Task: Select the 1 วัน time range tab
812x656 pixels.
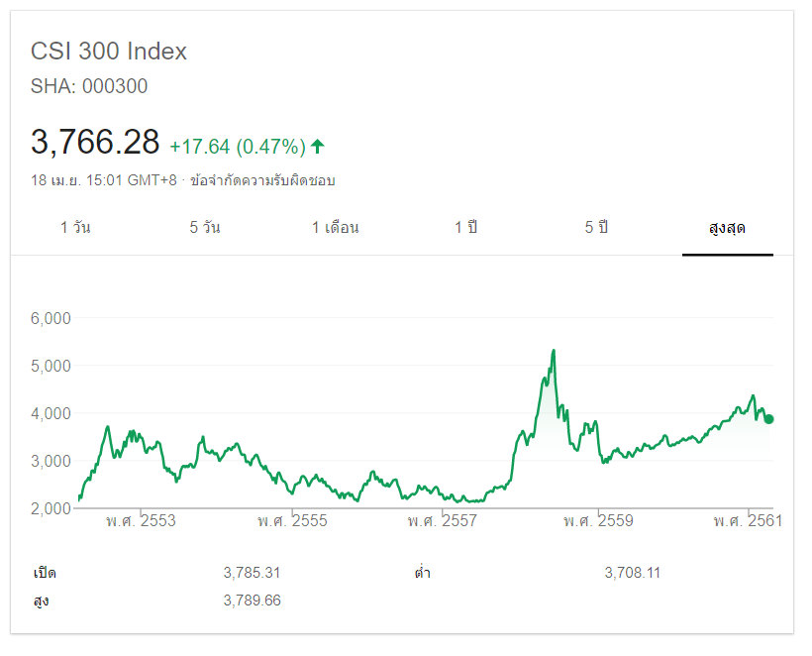Action: (x=75, y=228)
